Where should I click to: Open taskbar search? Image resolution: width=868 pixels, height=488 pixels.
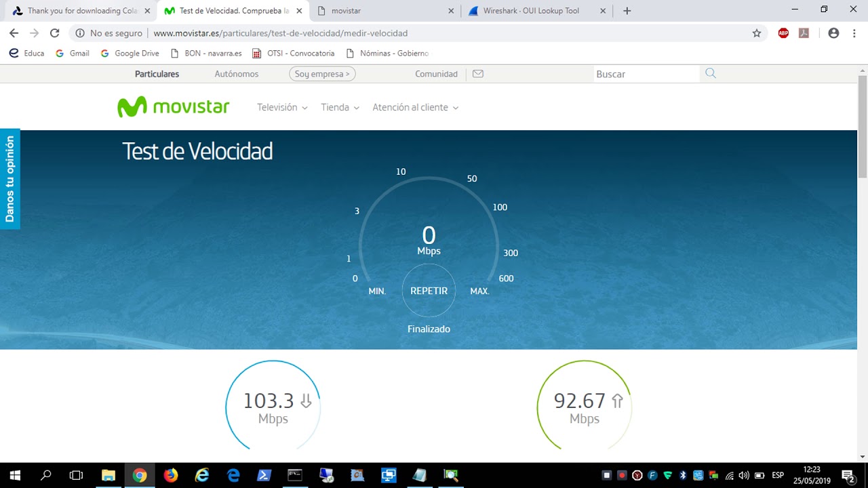46,475
